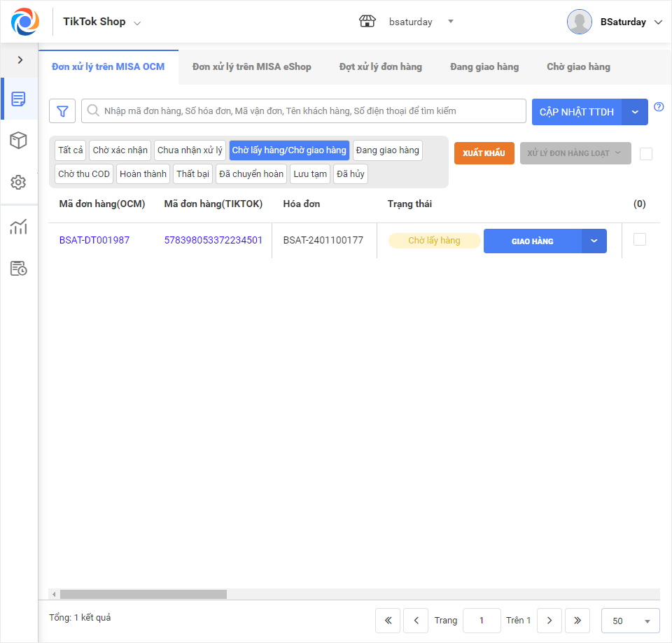Go to the first page

(x=388, y=621)
